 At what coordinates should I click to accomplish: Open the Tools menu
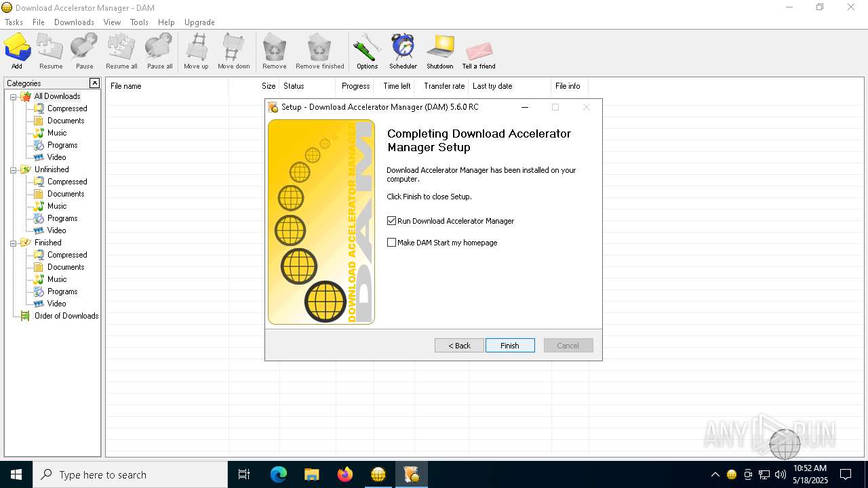pyautogui.click(x=139, y=22)
